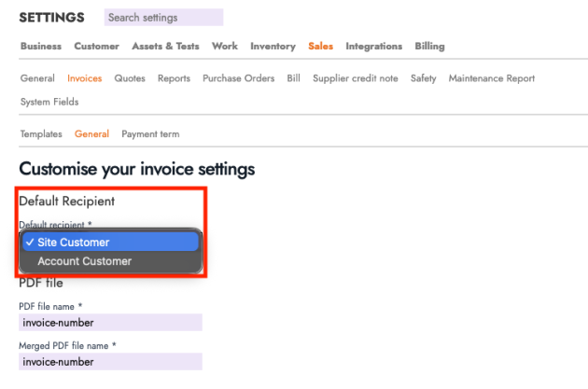The height and width of the screenshot is (389, 588).
Task: Switch to Customer settings tab
Action: tap(96, 47)
